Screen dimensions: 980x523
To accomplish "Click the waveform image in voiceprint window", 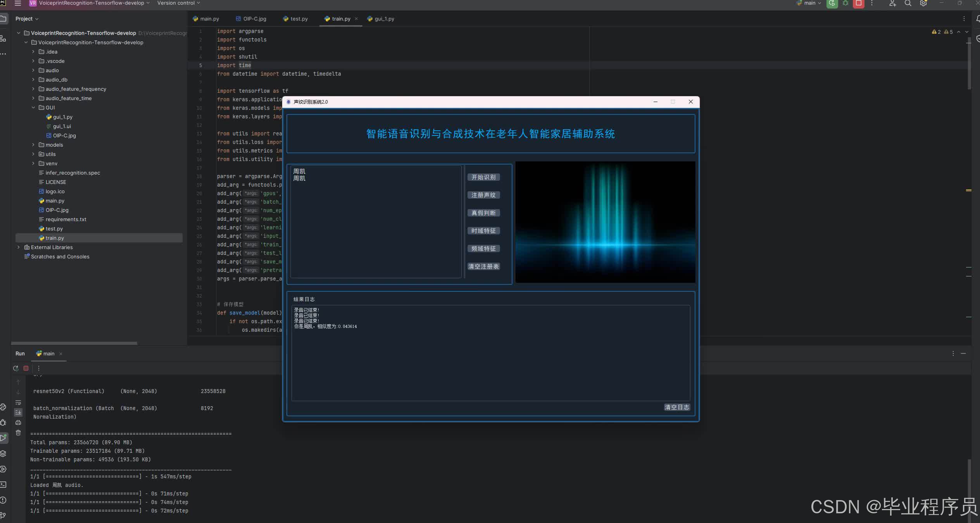I will pos(605,222).
